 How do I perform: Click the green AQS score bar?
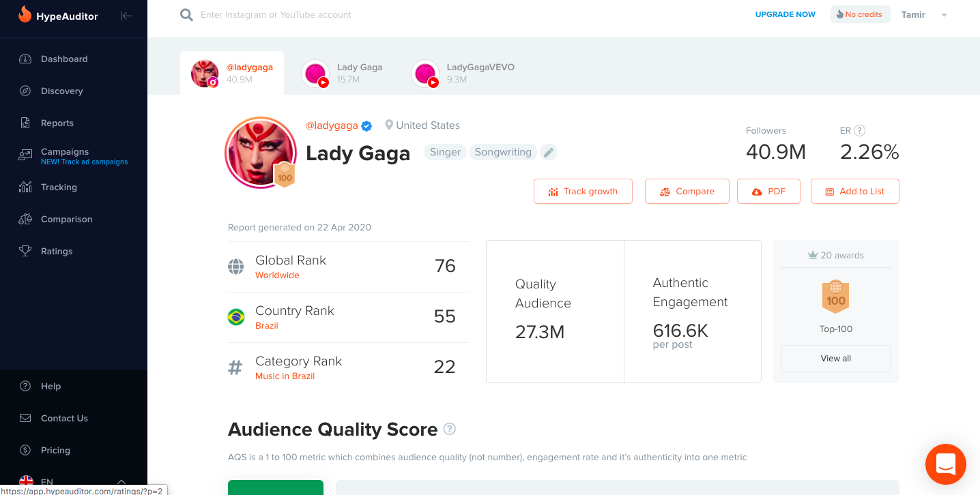click(x=276, y=487)
